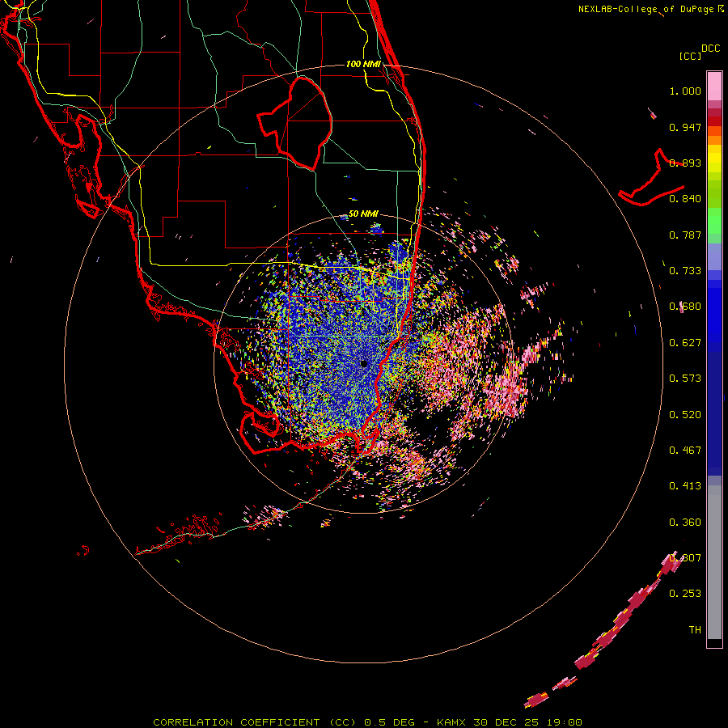This screenshot has height=728, width=728.
Task: Pick the light pink color bar segment
Action: tap(714, 87)
